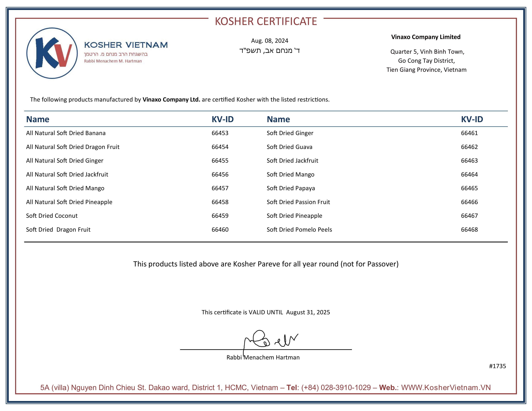Screen dimensions: 532x411
Task: Click the Hebrew date line
Action: [269, 51]
